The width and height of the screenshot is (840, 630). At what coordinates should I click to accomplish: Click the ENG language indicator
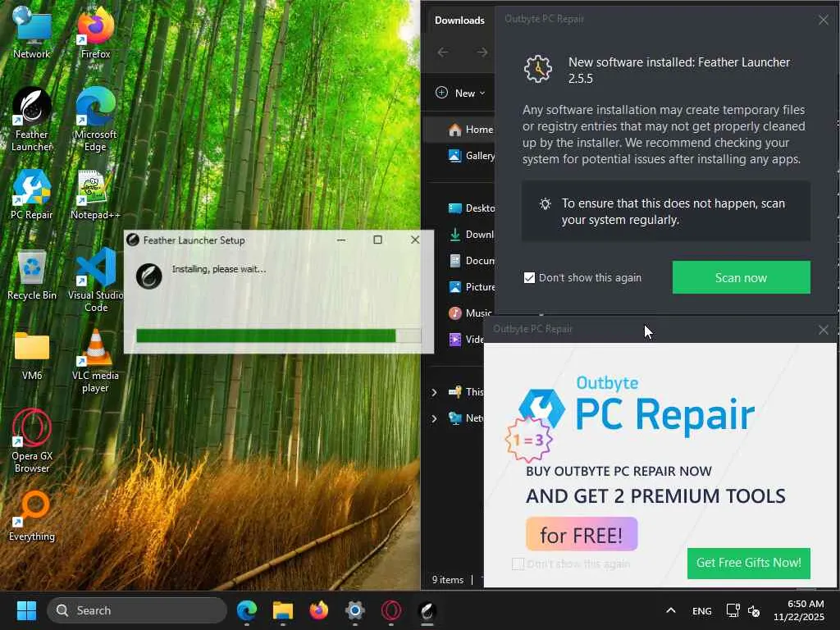click(702, 610)
